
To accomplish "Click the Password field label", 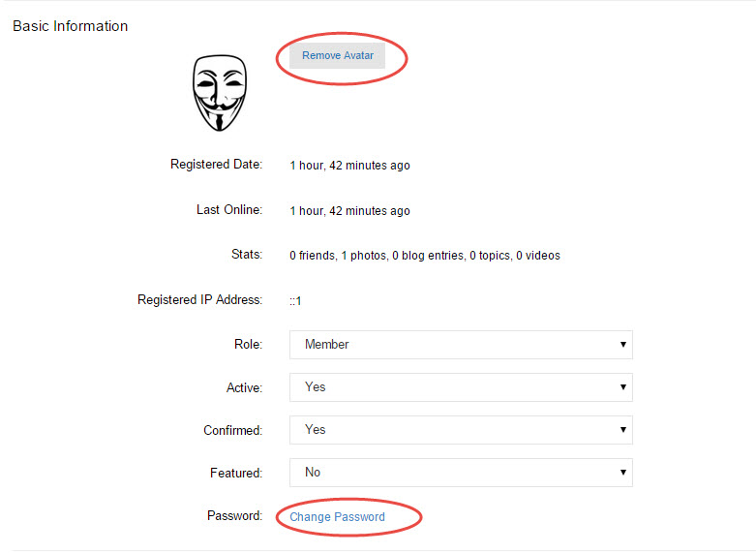I will (x=234, y=516).
